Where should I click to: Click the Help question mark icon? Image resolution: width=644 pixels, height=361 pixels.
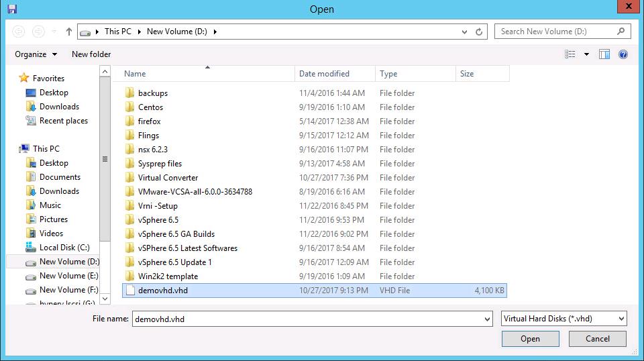tap(623, 54)
